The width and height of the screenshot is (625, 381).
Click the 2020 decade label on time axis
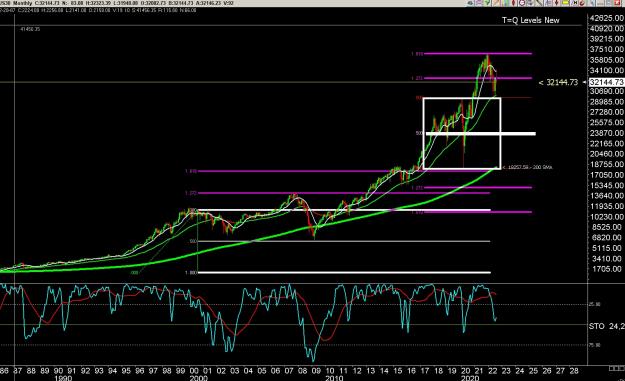pyautogui.click(x=470, y=378)
